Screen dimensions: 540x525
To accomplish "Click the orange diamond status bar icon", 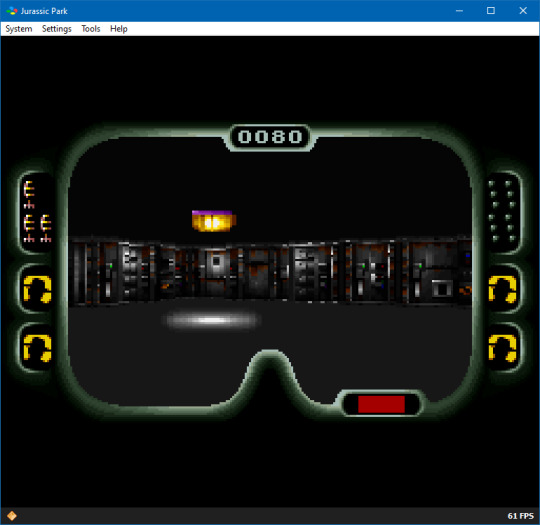I will [12, 515].
